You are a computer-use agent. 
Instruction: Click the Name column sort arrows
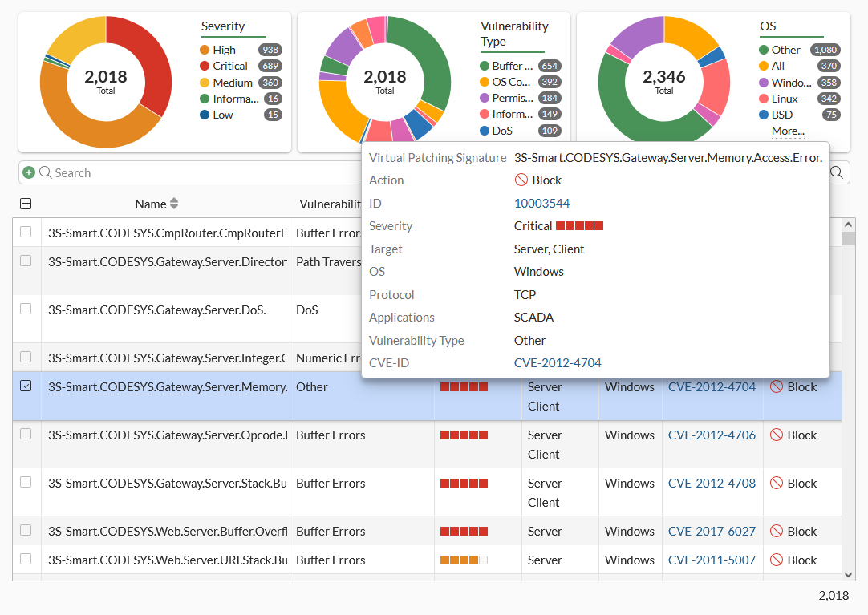point(174,204)
